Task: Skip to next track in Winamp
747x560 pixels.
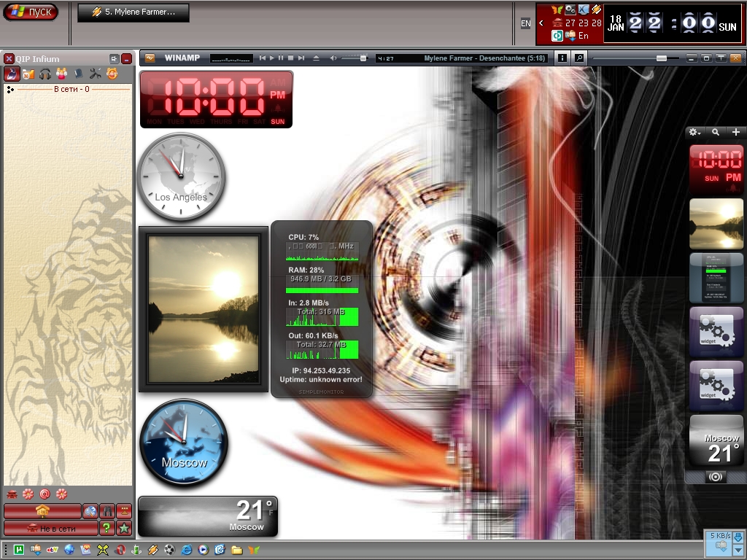Action: click(301, 58)
